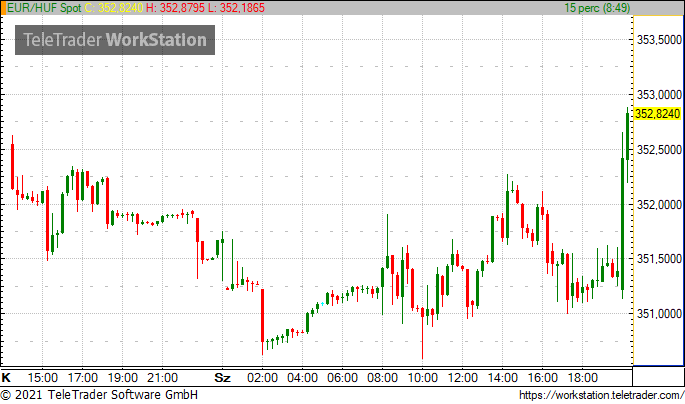Click the K day marker on time axis

(6, 377)
